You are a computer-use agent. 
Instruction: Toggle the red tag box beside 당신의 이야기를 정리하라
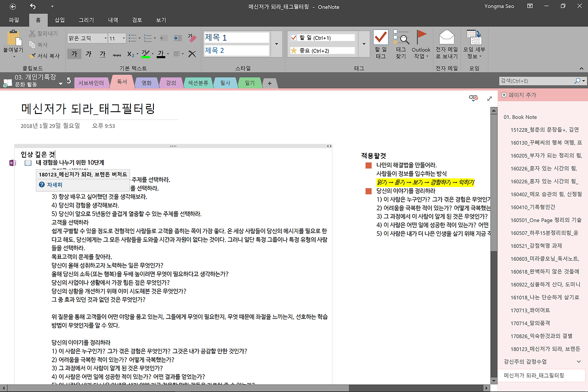[x=368, y=191]
